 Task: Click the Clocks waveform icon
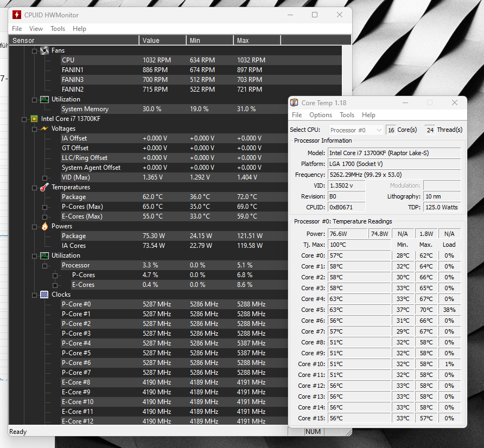44,295
